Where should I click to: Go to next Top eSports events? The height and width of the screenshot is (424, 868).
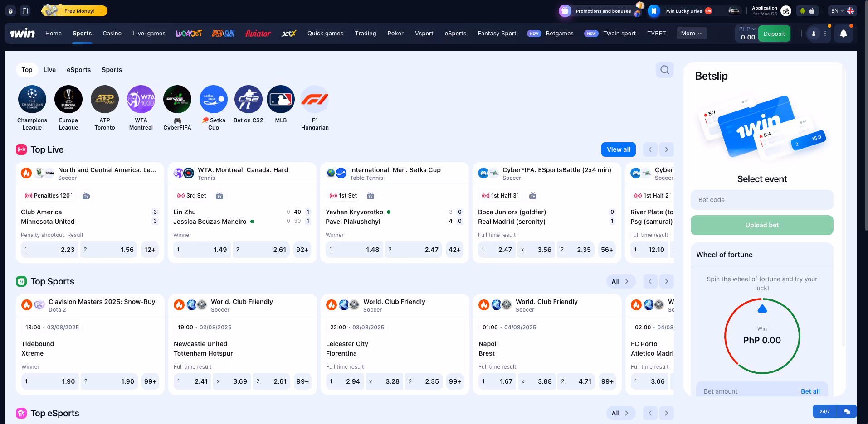(x=666, y=413)
